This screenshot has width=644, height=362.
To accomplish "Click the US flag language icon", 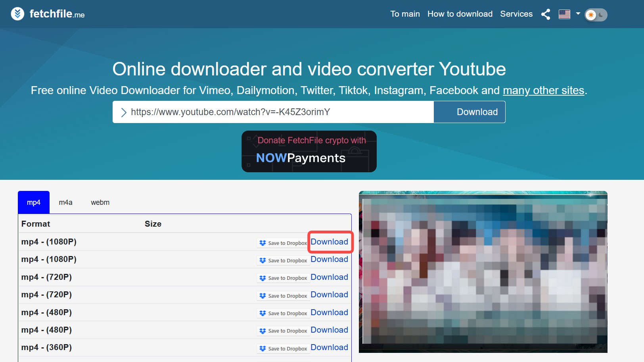I will click(564, 14).
